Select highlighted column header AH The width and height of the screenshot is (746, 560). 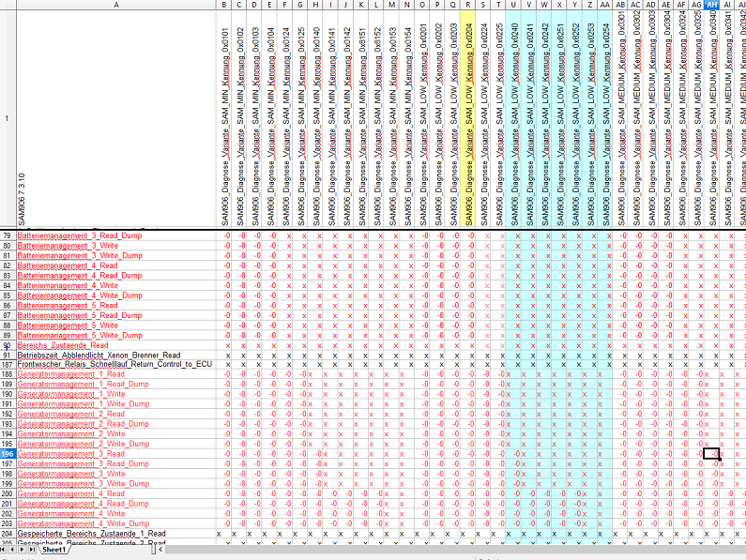(711, 5)
